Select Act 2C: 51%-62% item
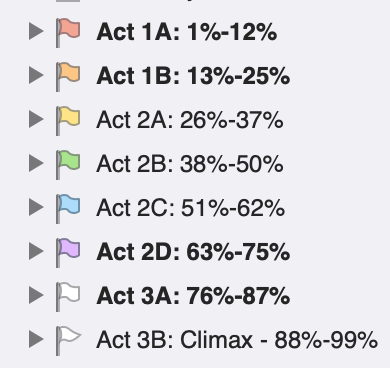The image size is (390, 368). (190, 208)
